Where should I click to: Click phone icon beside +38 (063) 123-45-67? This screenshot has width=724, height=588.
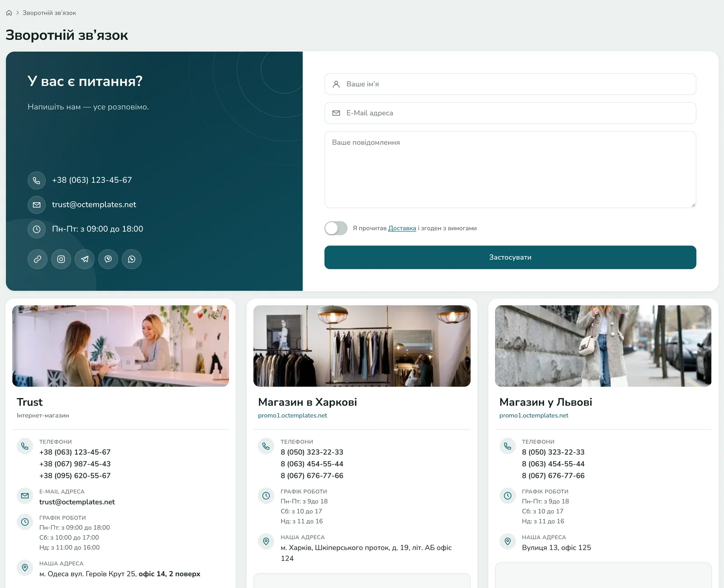tap(37, 180)
